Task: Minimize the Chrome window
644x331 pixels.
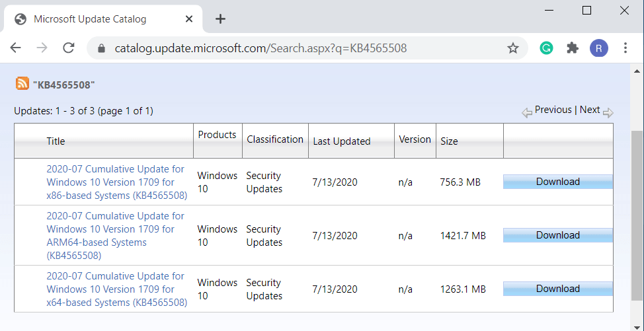Action: click(x=549, y=11)
